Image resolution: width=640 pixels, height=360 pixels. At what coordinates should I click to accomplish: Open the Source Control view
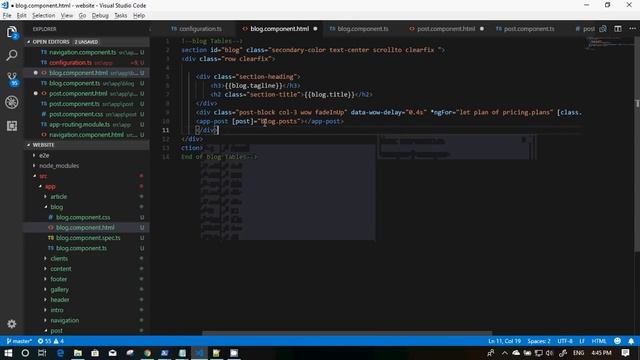(x=12, y=79)
